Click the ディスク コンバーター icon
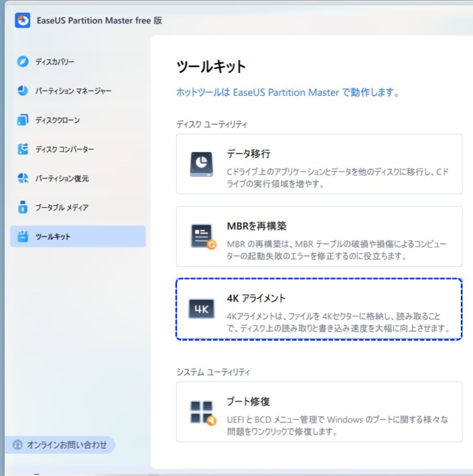 [x=23, y=149]
